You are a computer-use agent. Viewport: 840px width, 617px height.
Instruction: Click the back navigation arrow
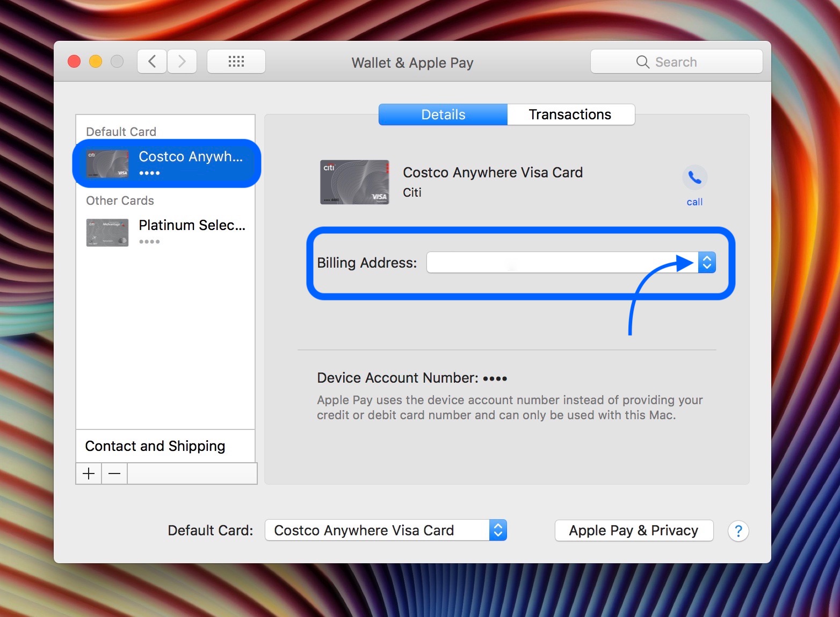[152, 61]
